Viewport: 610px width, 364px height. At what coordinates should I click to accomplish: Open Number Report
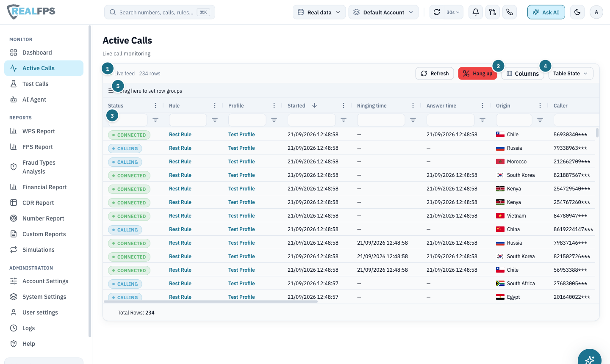pyautogui.click(x=44, y=218)
